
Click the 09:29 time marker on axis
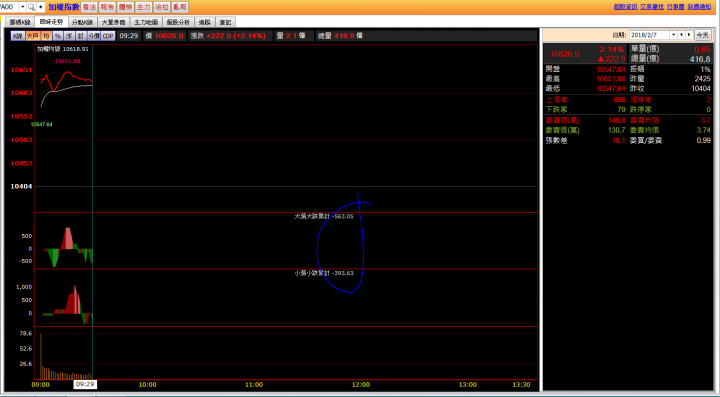[x=85, y=385]
